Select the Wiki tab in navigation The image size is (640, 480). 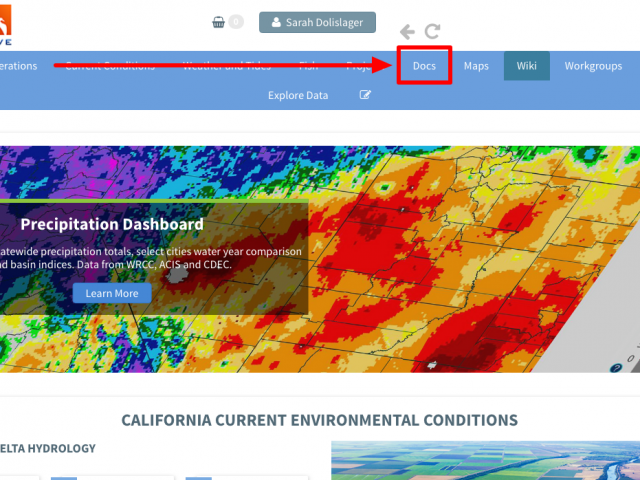[x=526, y=66]
